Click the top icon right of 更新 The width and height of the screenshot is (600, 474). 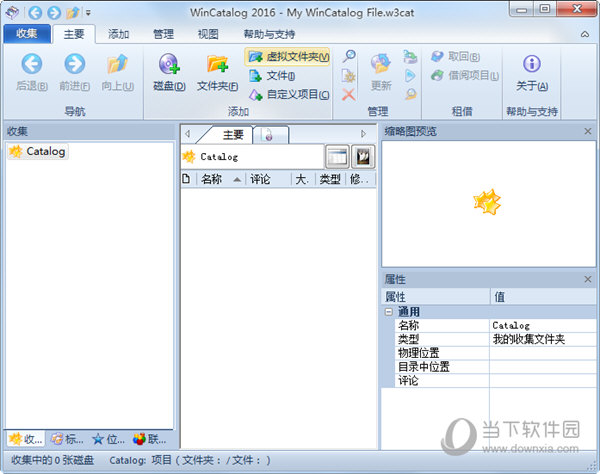tap(410, 57)
